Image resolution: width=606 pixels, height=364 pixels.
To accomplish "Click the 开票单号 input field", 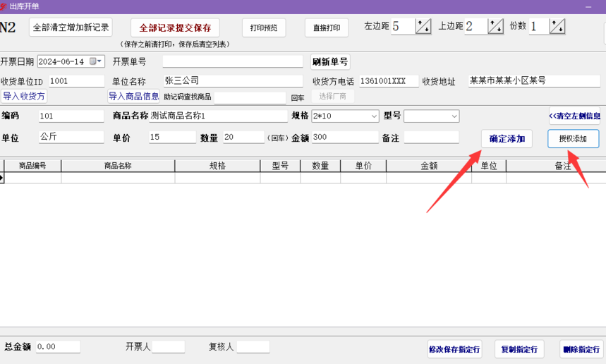I will tap(233, 61).
